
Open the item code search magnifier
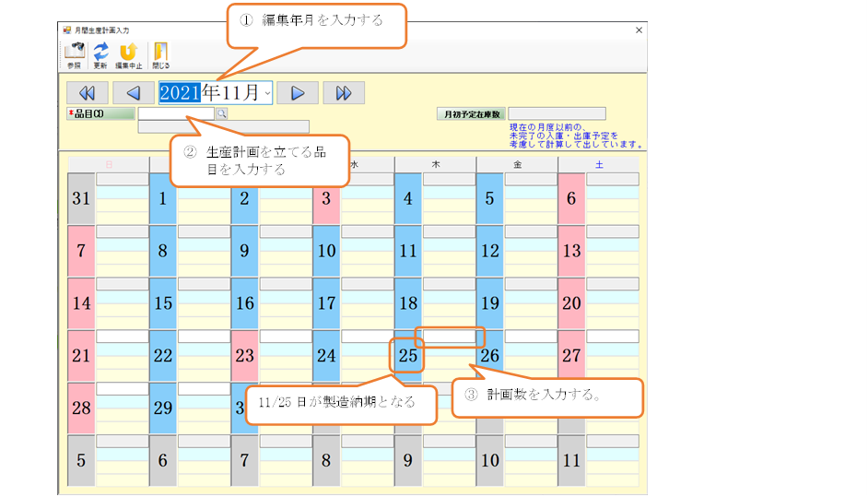[x=221, y=114]
